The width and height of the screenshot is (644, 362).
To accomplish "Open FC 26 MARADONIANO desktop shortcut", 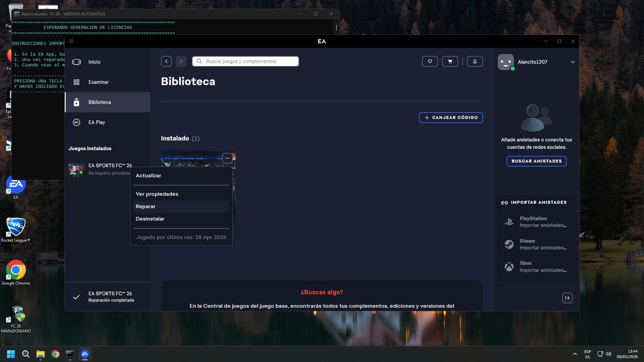I will pos(16,319).
